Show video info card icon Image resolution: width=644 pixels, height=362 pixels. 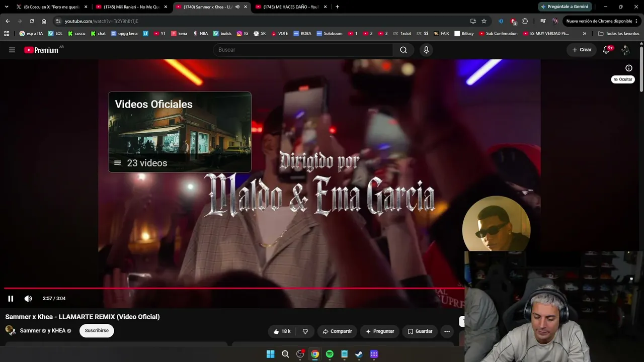(629, 68)
